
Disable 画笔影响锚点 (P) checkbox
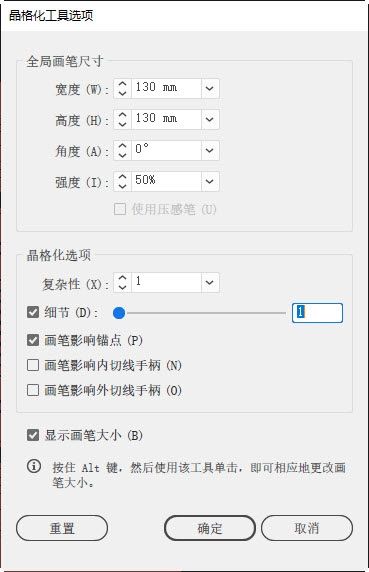tap(33, 340)
